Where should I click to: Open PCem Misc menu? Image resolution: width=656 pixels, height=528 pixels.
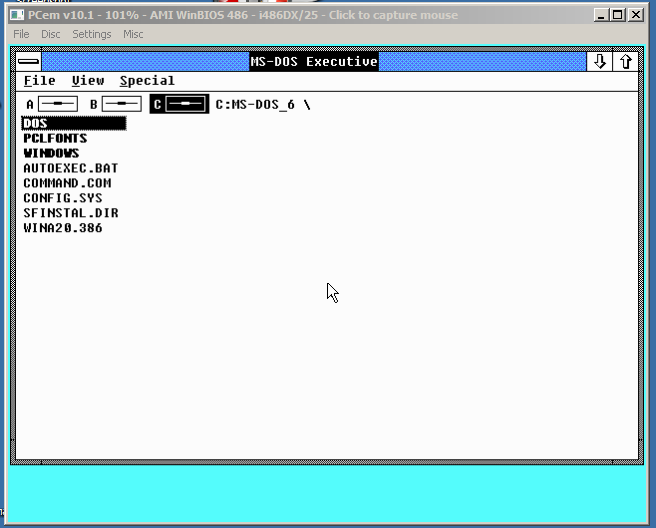(x=133, y=34)
